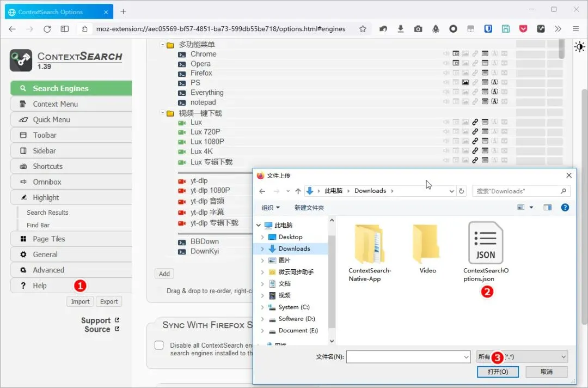Viewport: 588px width, 388px height.
Task: Click the Downloads search box
Action: click(x=521, y=191)
